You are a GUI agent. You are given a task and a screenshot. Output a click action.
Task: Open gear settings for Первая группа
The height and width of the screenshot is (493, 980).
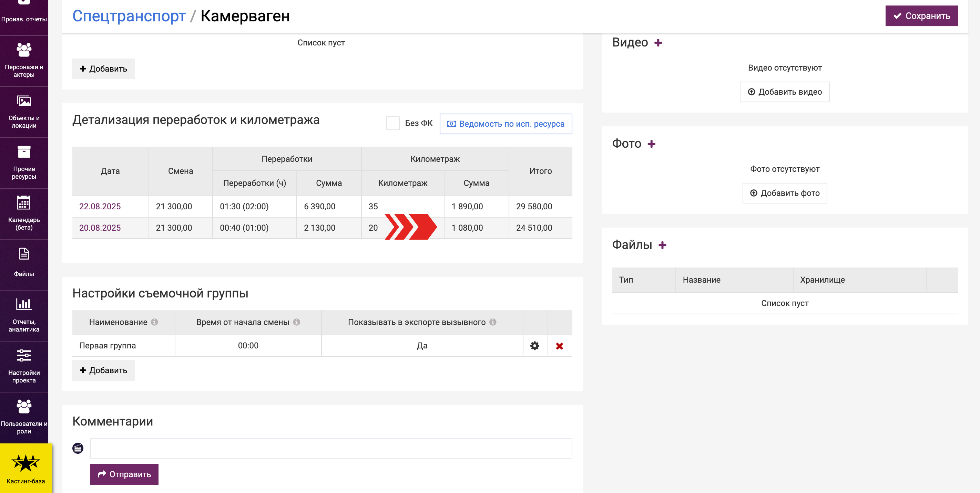534,346
